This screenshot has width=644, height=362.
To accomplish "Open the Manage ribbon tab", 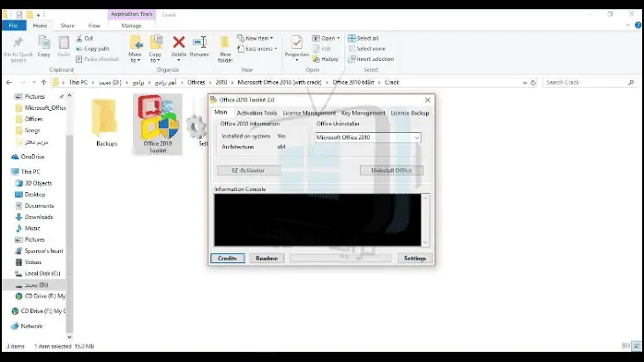I will click(x=131, y=26).
